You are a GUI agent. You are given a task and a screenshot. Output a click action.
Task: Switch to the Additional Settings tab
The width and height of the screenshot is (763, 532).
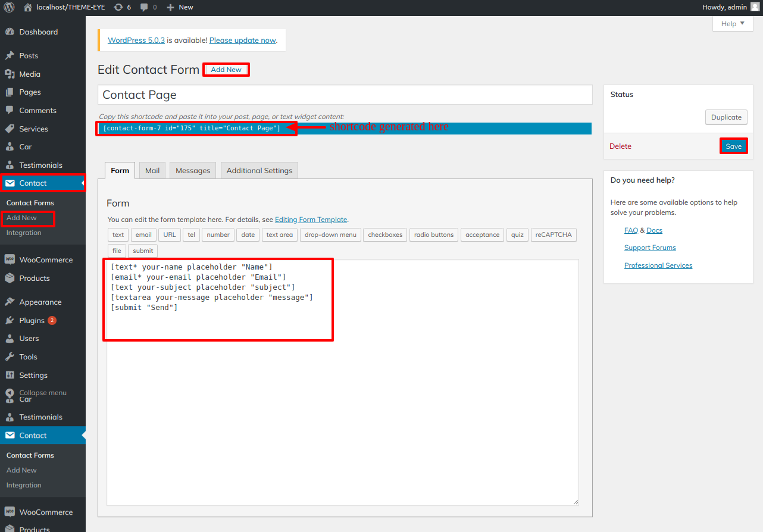[259, 171]
